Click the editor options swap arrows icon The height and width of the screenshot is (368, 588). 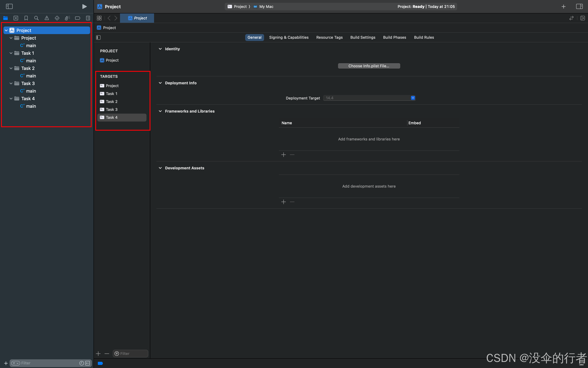tap(571, 18)
